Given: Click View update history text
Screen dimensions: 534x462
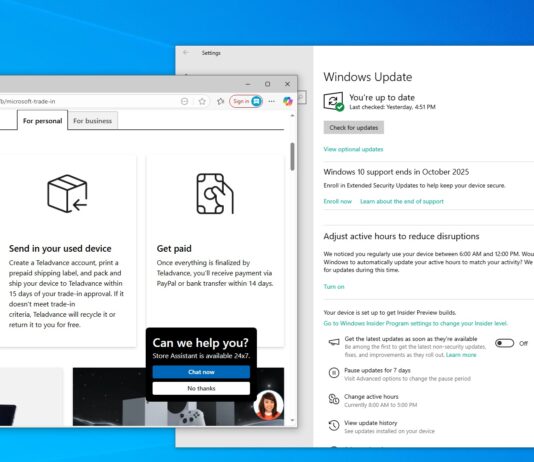Looking at the screenshot, I should tap(371, 423).
